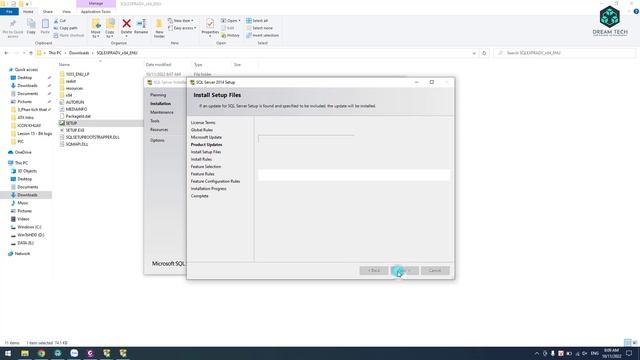Open the File ribbon tab
Screen dimensions: 640x360
point(9,12)
